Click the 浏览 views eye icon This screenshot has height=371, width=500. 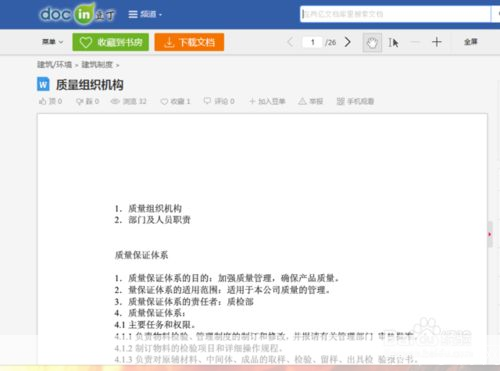tap(115, 101)
